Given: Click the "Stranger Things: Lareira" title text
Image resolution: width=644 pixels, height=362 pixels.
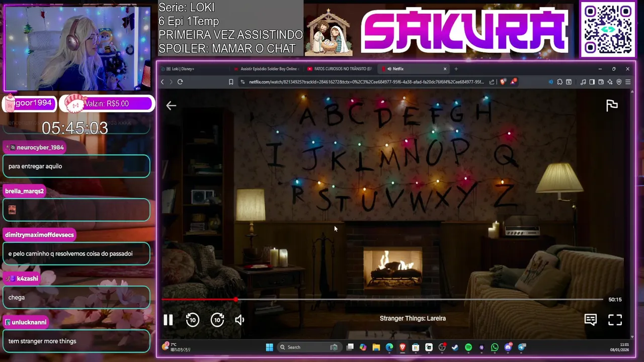Looking at the screenshot, I should coord(413,318).
